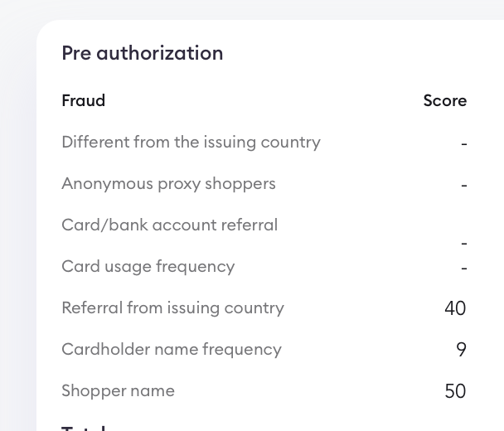
Task: Click the score value 40
Action: 455,308
